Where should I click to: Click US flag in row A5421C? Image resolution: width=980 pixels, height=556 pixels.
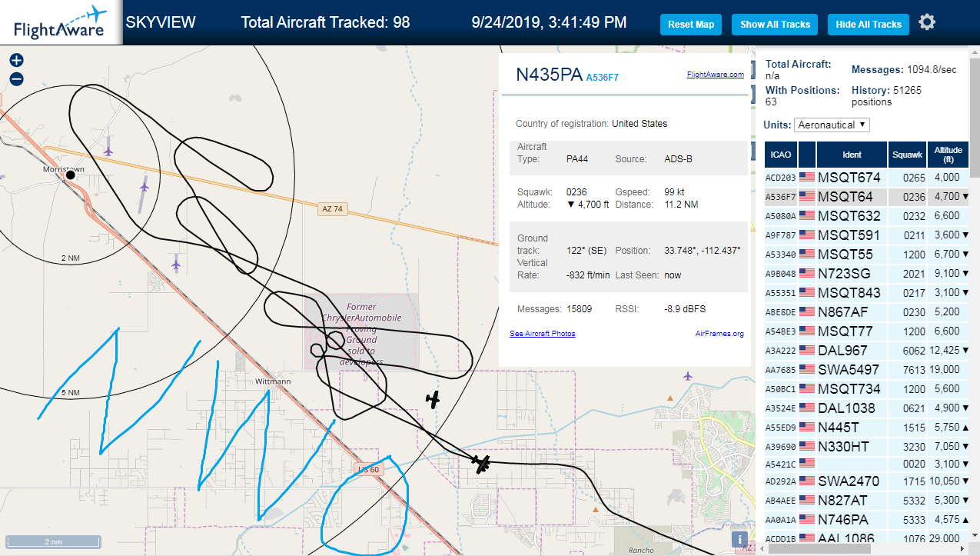point(807,464)
